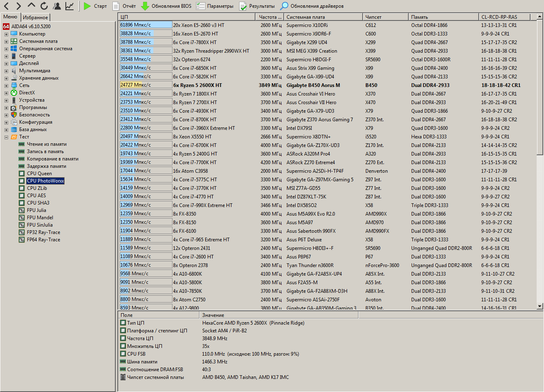Screen dimensions: 544x392
Task: Navigate back using the left arrow
Action: 7,6
